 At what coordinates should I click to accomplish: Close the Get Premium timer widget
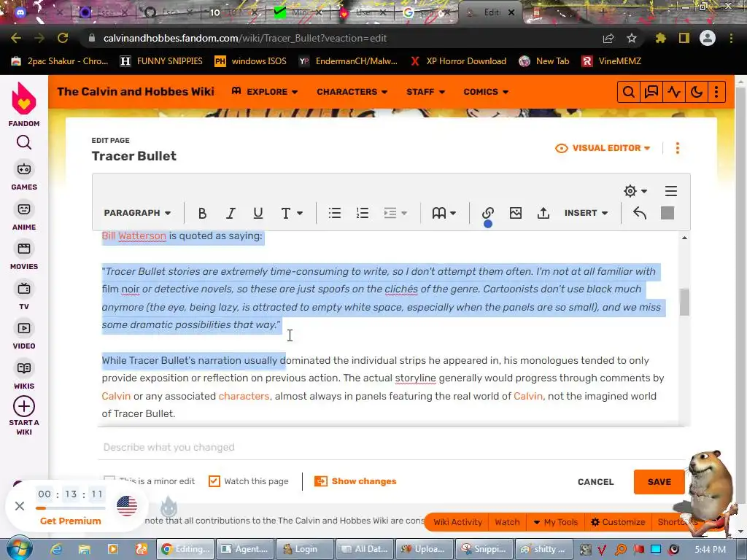20,506
